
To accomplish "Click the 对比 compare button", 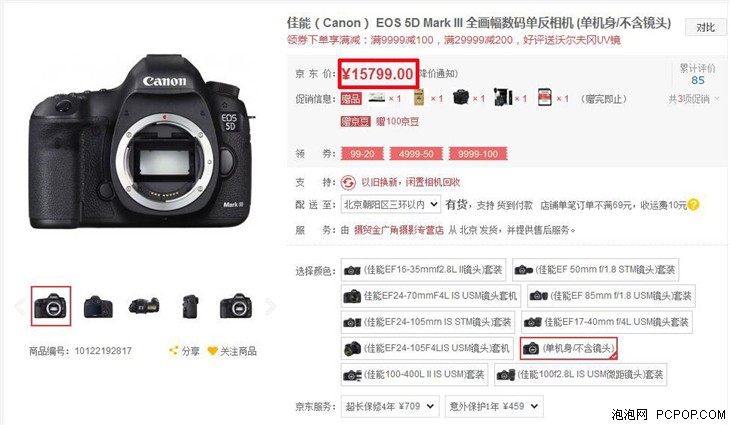I will [x=705, y=27].
